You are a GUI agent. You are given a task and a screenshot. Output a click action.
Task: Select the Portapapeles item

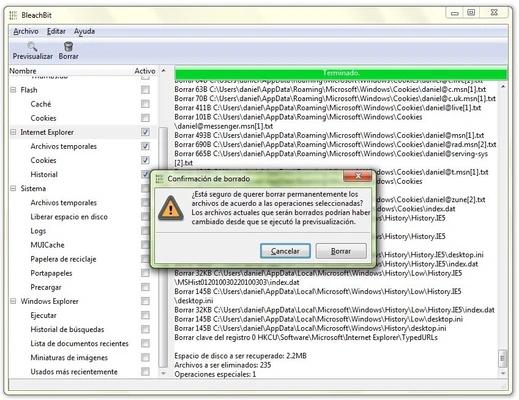coord(51,273)
